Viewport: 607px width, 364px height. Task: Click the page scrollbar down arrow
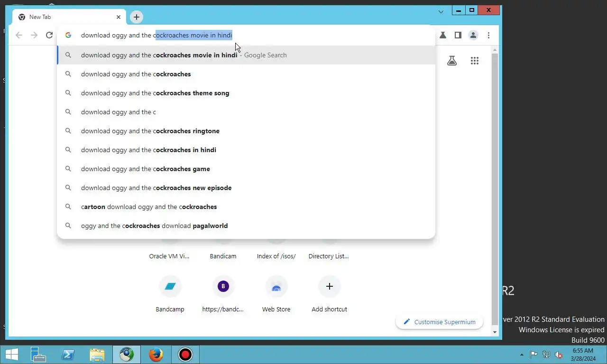[495, 332]
